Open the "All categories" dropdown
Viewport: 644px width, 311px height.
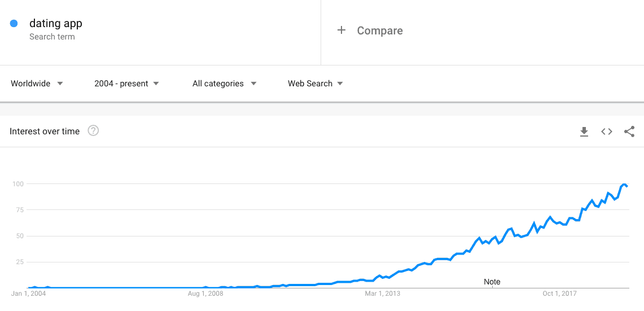point(224,84)
